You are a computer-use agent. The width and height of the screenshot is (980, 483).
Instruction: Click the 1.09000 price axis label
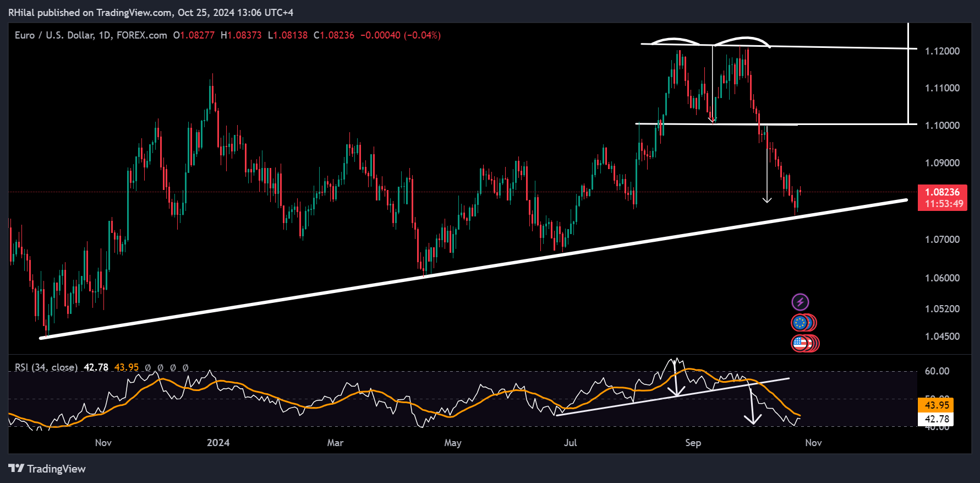pyautogui.click(x=942, y=163)
